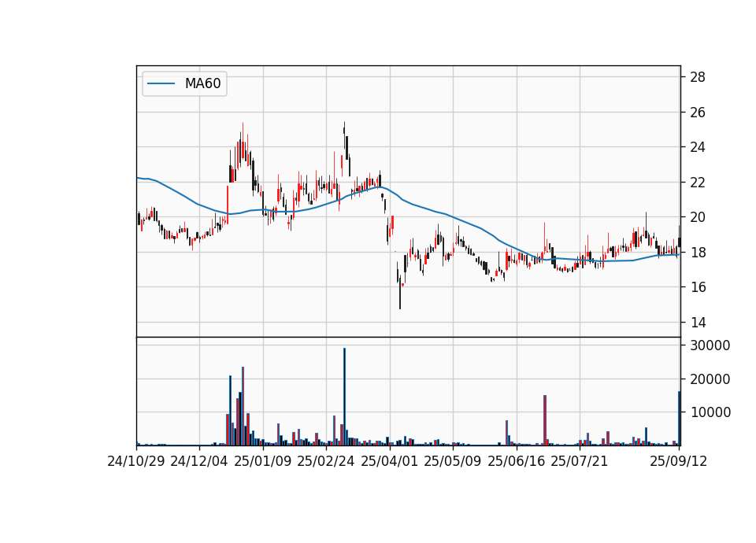This screenshot has width=756, height=543.
Task: Click the price axis label 18
Action: [x=698, y=252]
